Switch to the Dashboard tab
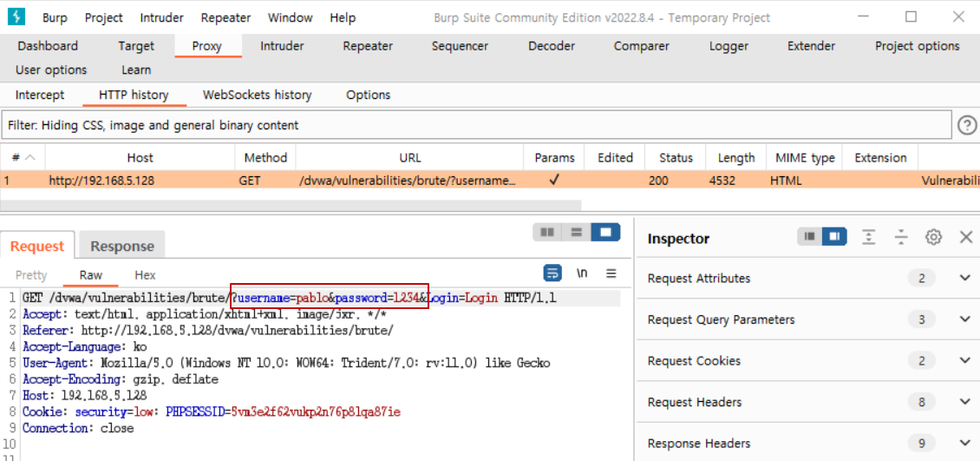The image size is (980, 461). (x=48, y=46)
